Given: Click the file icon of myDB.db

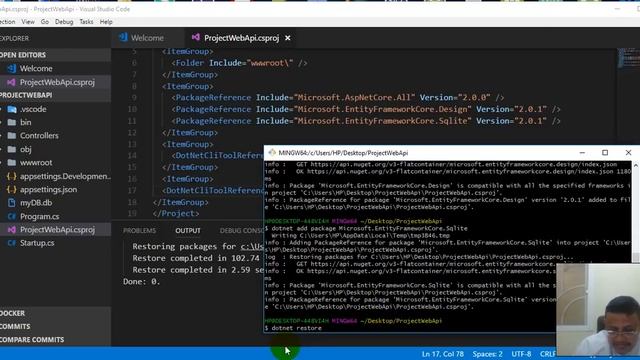Looking at the screenshot, I should [12, 203].
